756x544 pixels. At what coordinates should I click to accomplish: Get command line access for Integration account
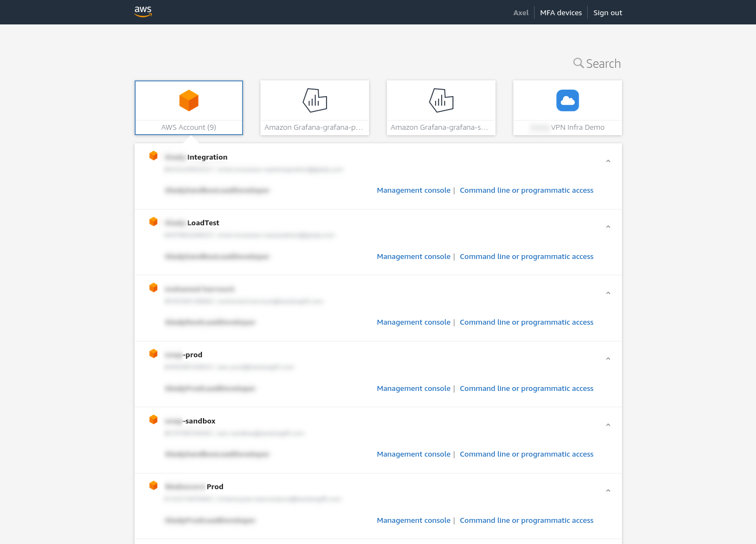tap(526, 191)
